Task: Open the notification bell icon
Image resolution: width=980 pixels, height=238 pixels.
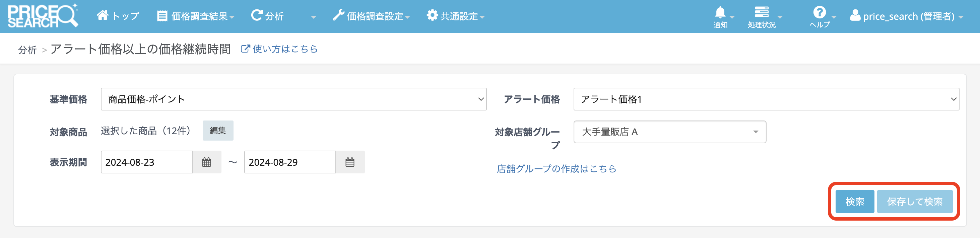Action: point(720,13)
